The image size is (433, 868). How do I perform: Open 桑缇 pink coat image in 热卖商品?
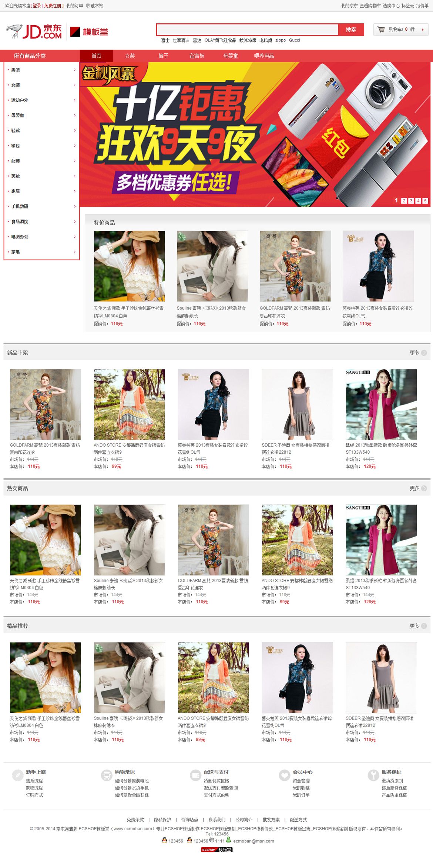pyautogui.click(x=381, y=540)
